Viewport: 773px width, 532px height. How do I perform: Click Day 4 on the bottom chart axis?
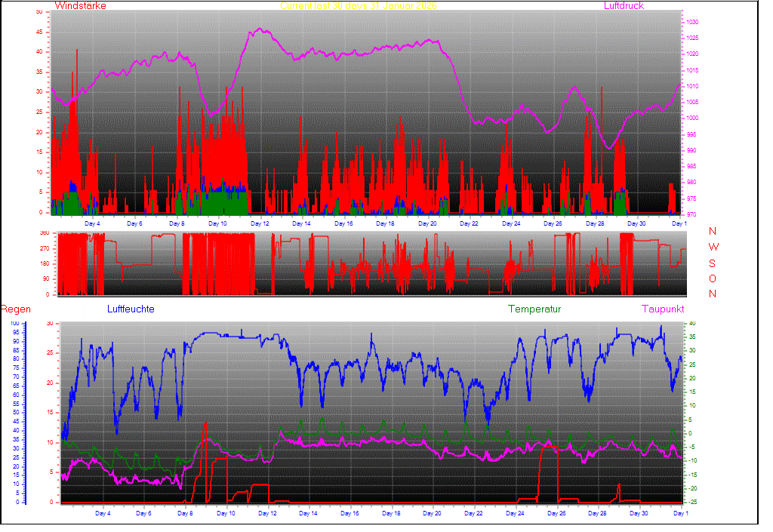pos(103,513)
